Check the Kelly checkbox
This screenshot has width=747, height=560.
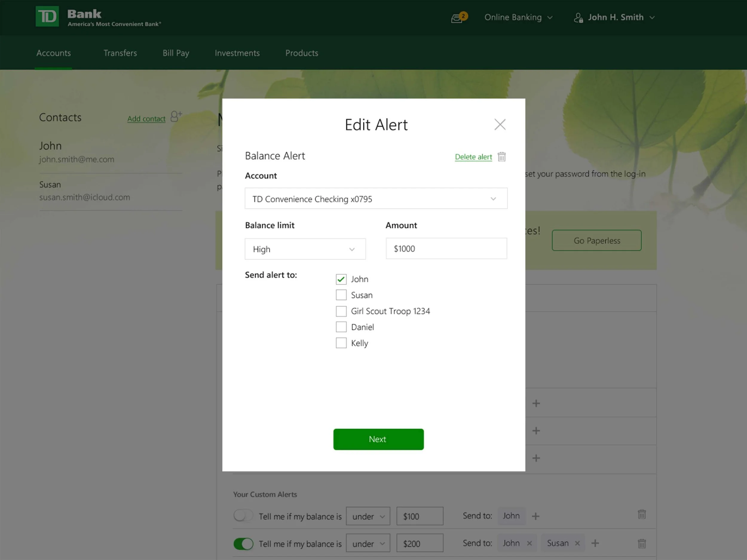pyautogui.click(x=341, y=343)
